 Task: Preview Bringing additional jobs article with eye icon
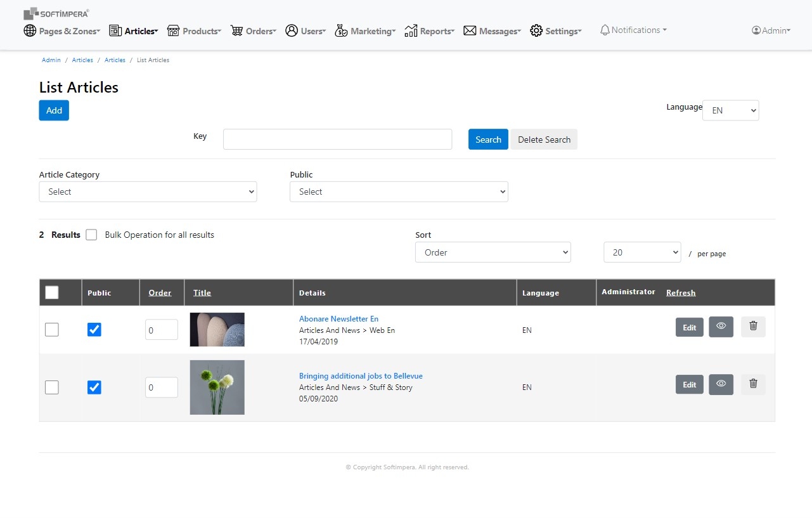pyautogui.click(x=721, y=384)
